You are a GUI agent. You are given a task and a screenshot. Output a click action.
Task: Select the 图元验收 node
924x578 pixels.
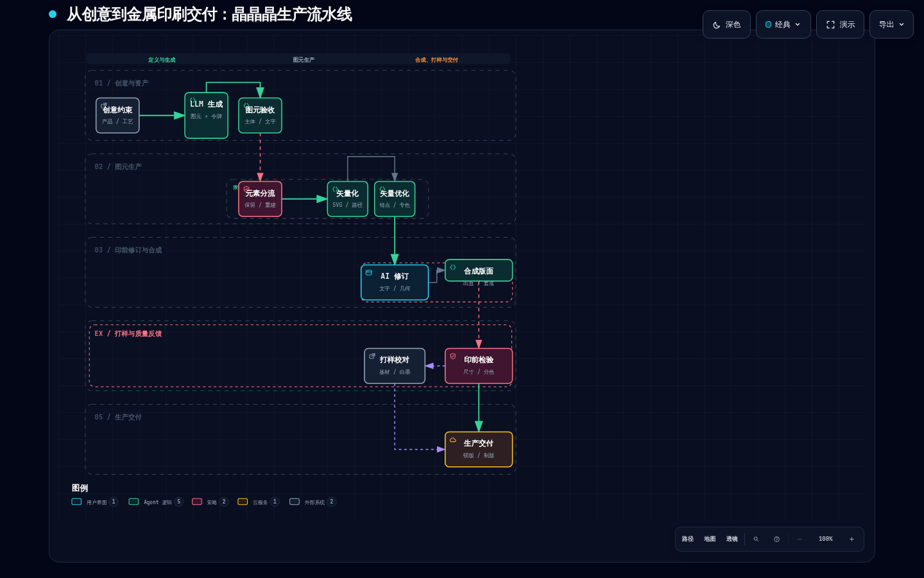click(260, 116)
